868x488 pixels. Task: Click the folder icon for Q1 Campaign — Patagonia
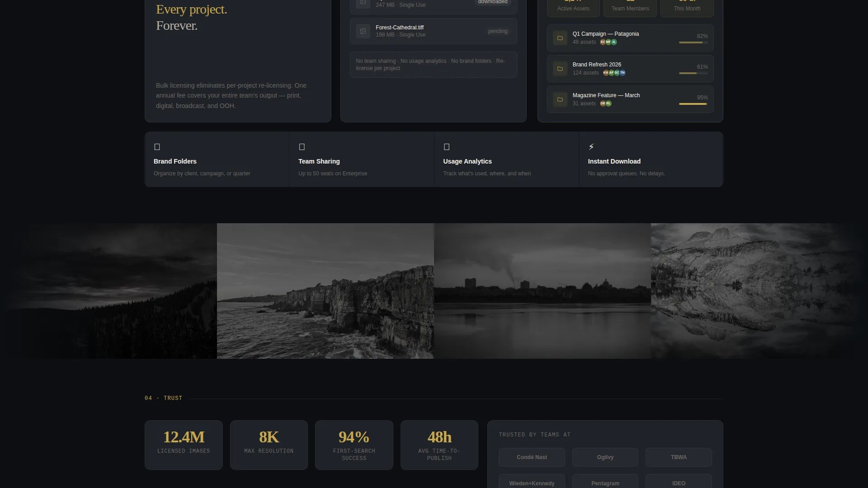tap(560, 38)
